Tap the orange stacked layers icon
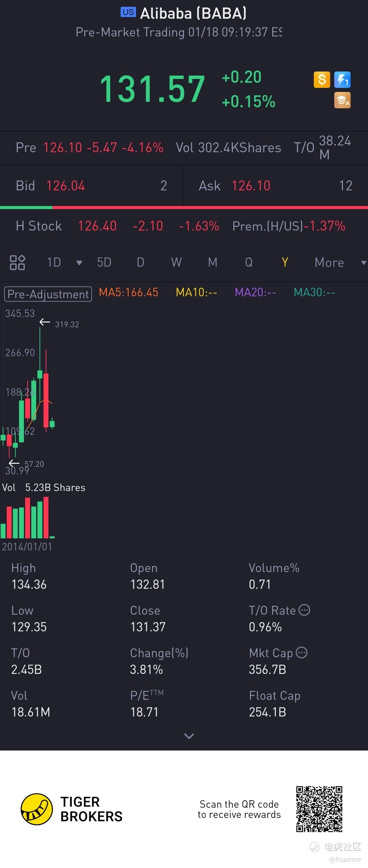 [x=342, y=100]
